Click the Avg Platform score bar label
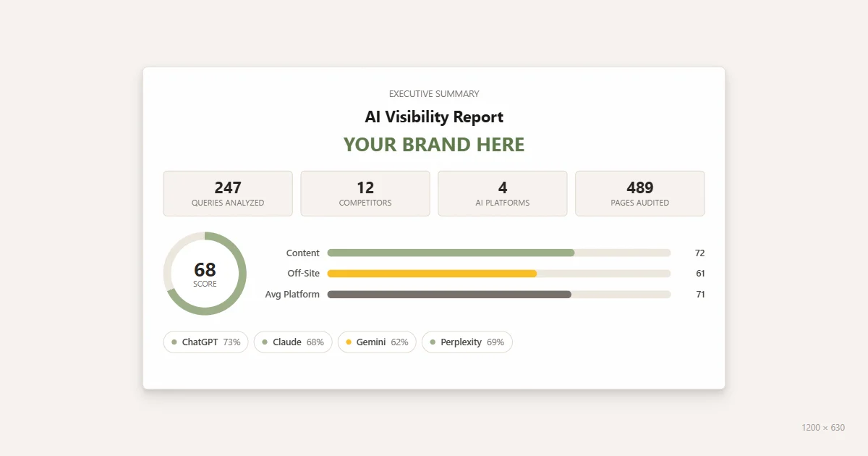The image size is (868, 456). (292, 294)
